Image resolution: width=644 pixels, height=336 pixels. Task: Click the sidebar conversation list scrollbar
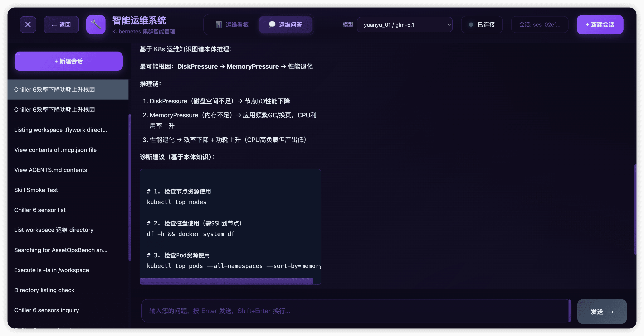click(x=130, y=187)
